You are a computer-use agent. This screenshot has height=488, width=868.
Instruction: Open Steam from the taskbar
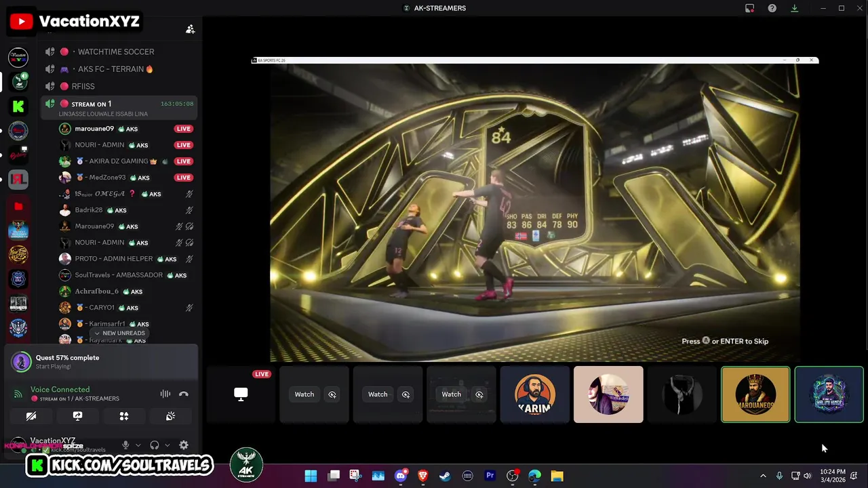click(x=445, y=476)
